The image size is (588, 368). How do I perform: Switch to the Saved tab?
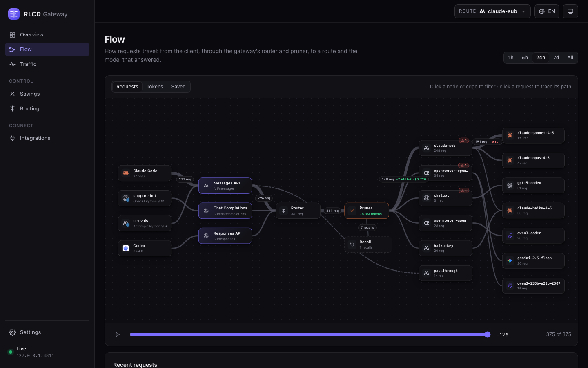(x=178, y=87)
